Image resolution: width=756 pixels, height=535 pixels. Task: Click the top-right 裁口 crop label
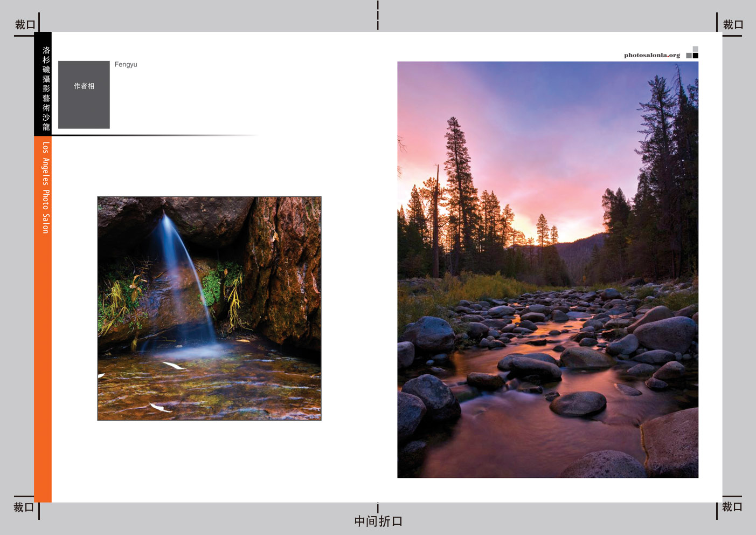tap(733, 25)
